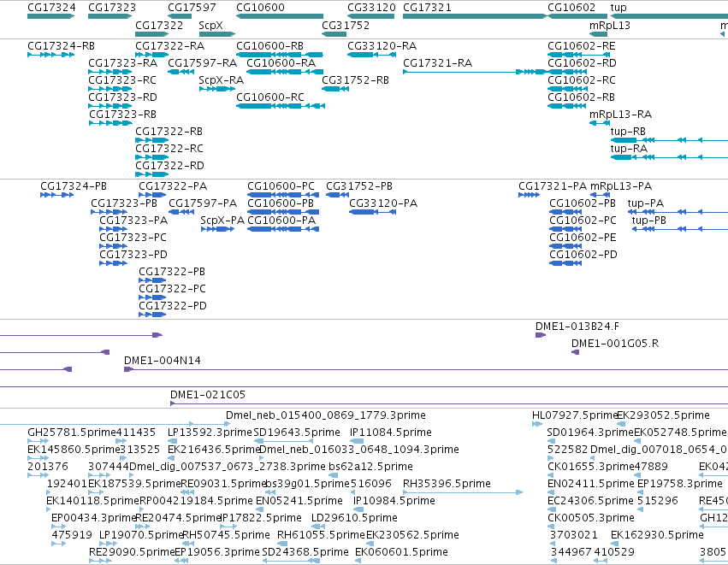Viewport: 728px width, 565px height.
Task: Select protein CG31752-PB
Action: 337,195
